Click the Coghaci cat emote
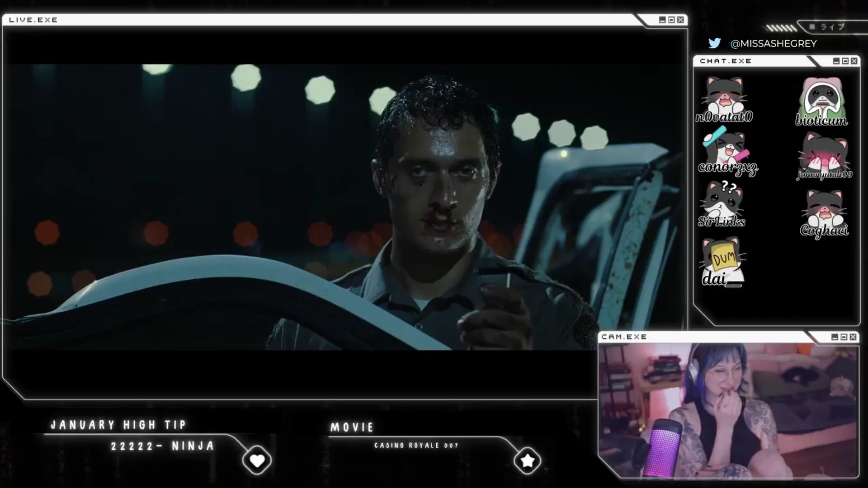This screenshot has width=868, height=488. click(x=824, y=213)
